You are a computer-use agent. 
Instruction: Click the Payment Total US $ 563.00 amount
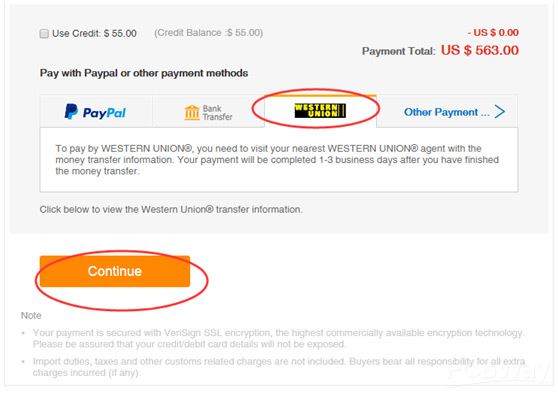(479, 50)
